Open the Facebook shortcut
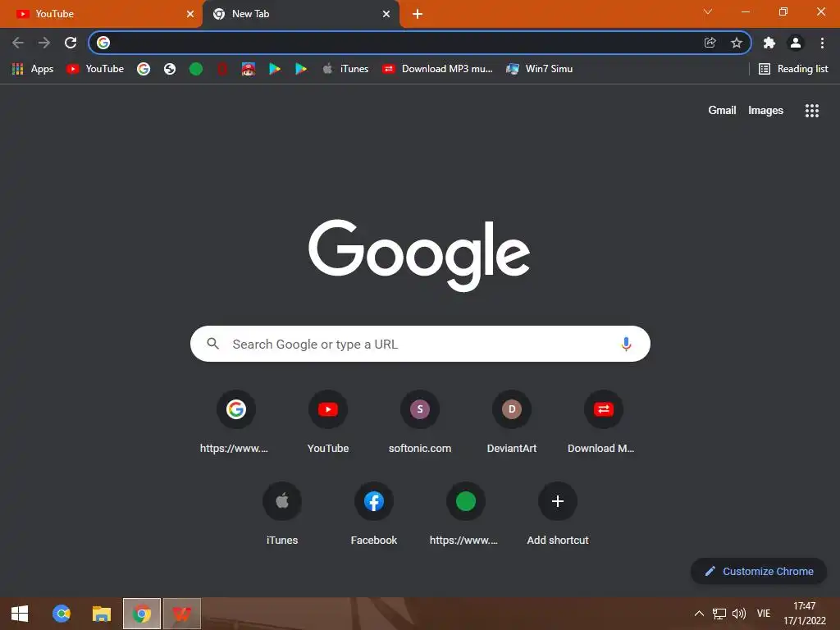This screenshot has width=840, height=630. point(374,515)
